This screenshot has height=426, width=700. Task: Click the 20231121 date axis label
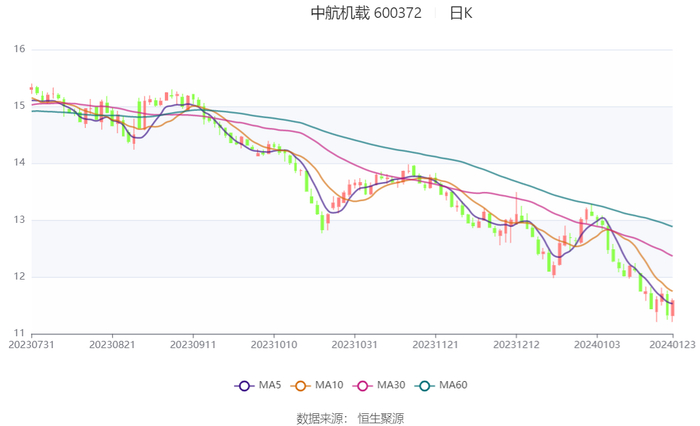pyautogui.click(x=435, y=345)
